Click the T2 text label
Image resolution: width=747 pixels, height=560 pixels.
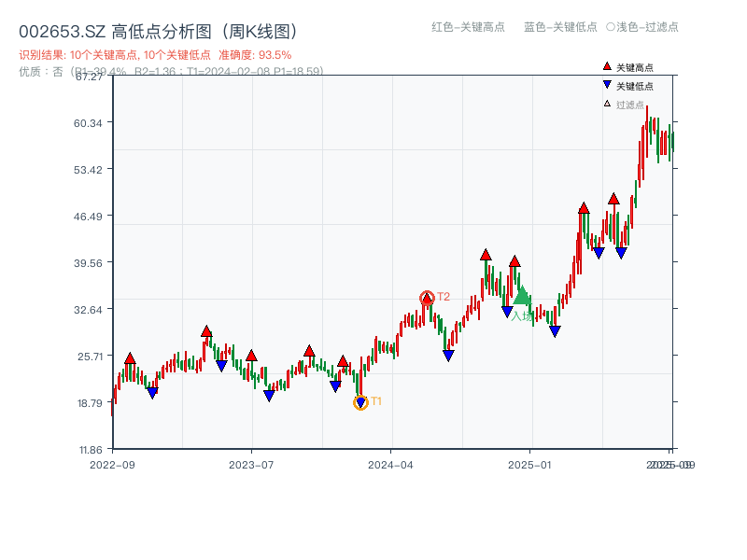pos(444,297)
